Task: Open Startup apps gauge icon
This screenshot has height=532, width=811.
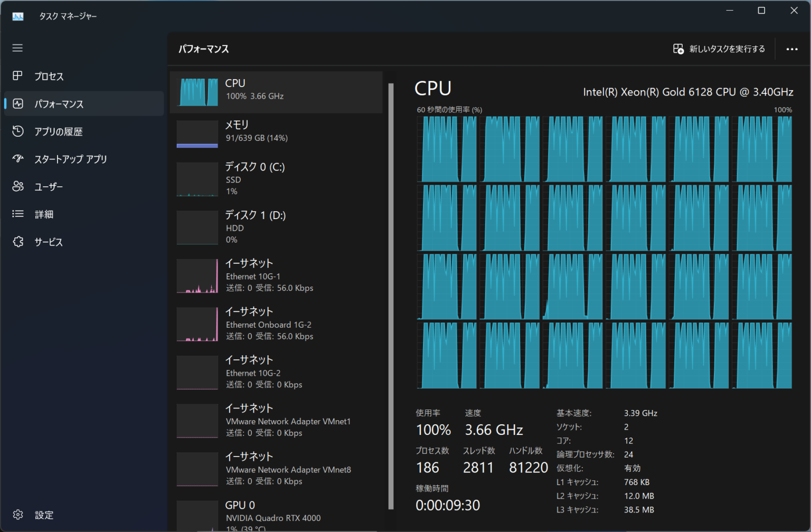Action: click(x=17, y=159)
